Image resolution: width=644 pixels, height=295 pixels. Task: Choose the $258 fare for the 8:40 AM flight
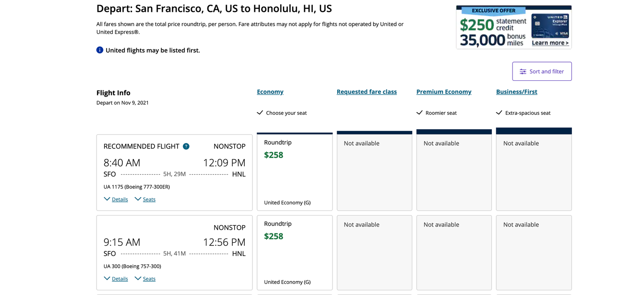coord(294,172)
